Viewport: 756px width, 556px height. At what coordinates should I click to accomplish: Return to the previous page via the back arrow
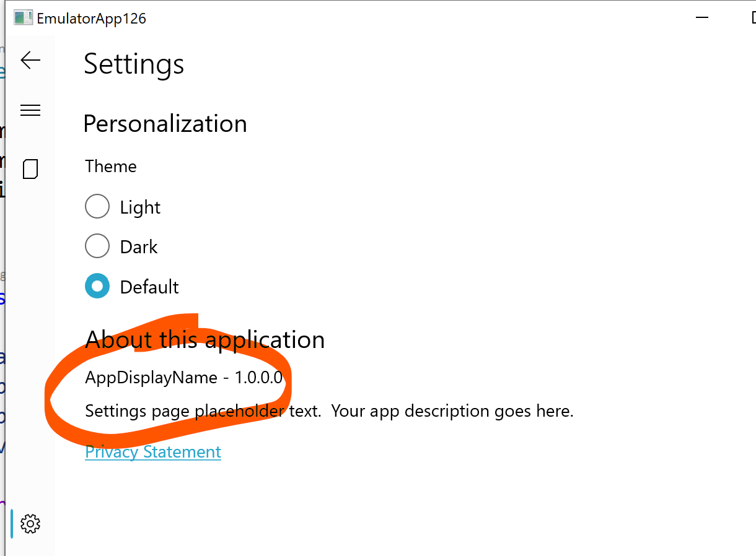tap(30, 60)
